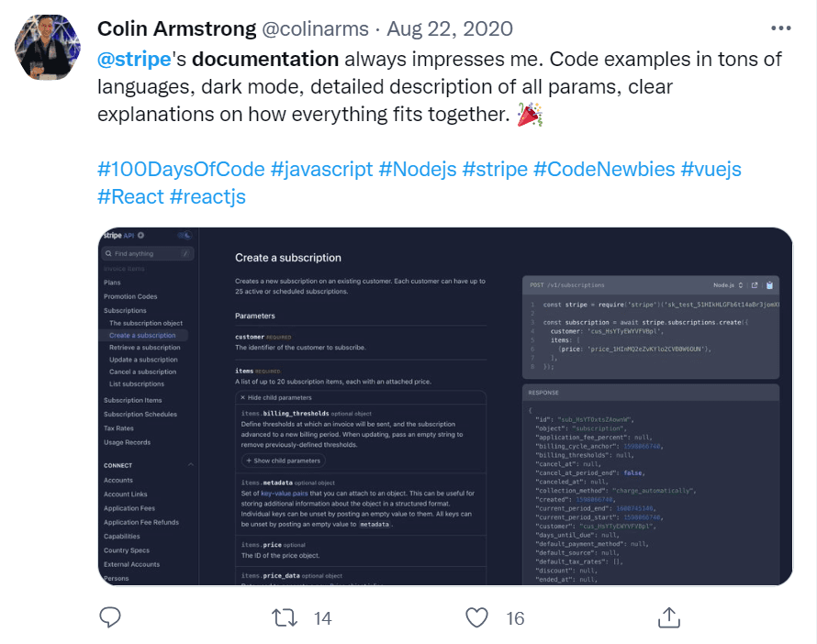Open the three-dot more options menu
Viewport: 817px width, 644px height.
[x=779, y=28]
